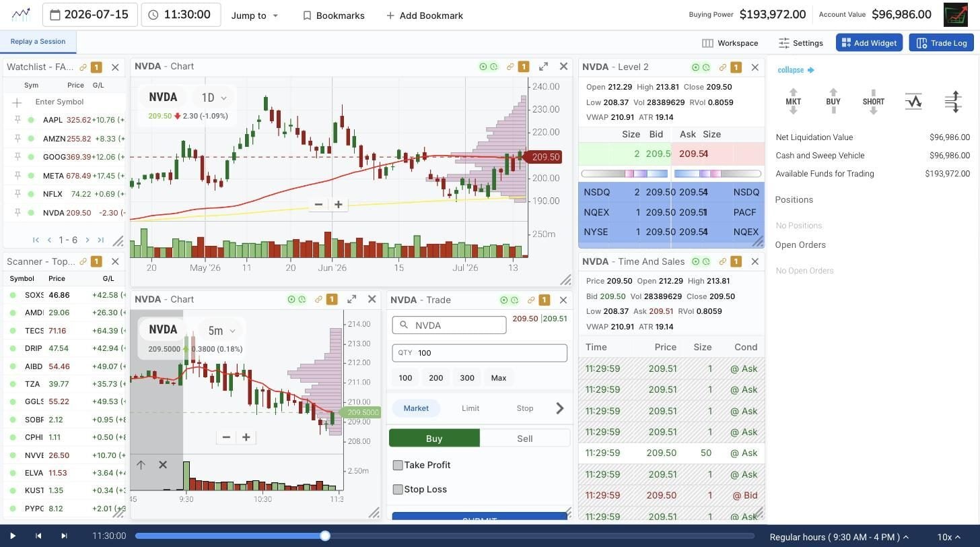The height and width of the screenshot is (547, 980).
Task: Click the X icon on the 5m chart overlay
Action: 163,465
